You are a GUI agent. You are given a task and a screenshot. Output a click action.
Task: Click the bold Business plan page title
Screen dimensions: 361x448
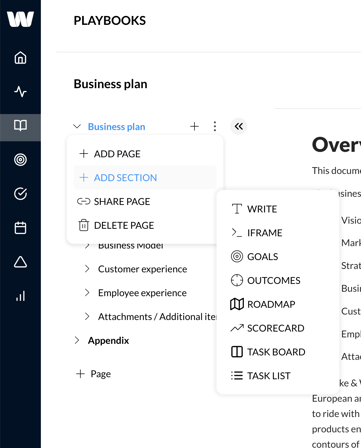[110, 84]
